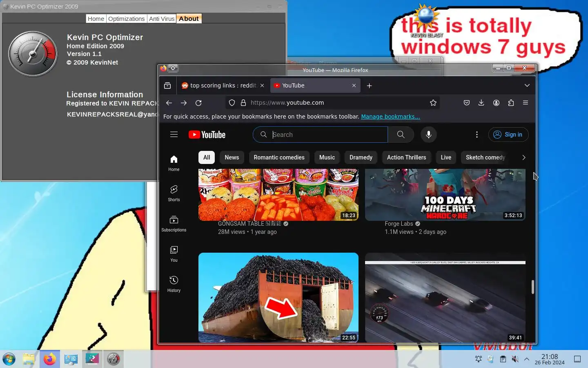This screenshot has height=368, width=588.
Task: Click the search magnifier button on YouTube
Action: tap(401, 135)
